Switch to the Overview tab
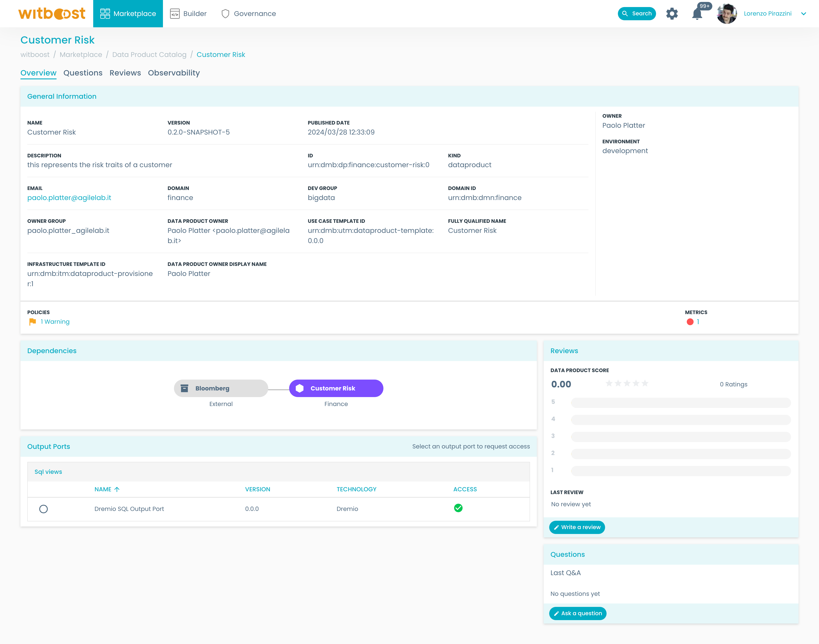The width and height of the screenshot is (819, 644). tap(38, 73)
